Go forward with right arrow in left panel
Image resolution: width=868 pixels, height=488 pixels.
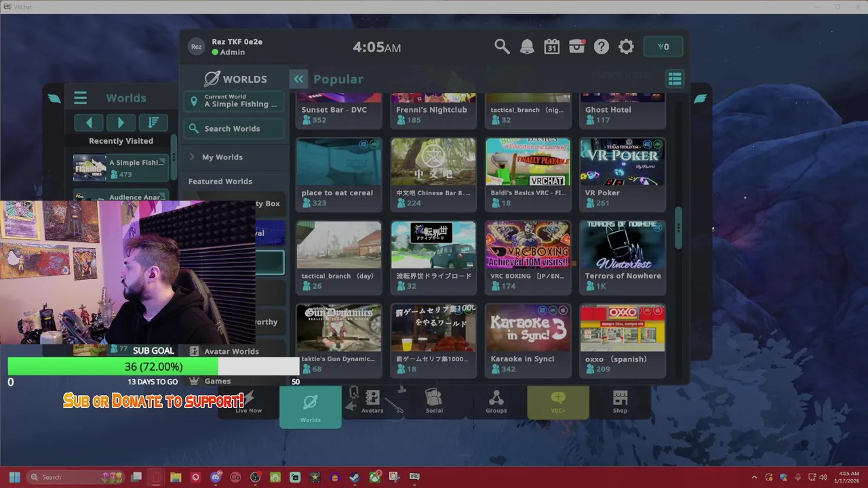coord(121,123)
